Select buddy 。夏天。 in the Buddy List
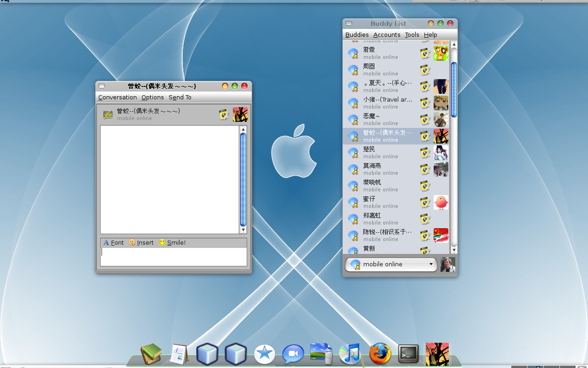The width and height of the screenshot is (588, 368). [x=396, y=86]
